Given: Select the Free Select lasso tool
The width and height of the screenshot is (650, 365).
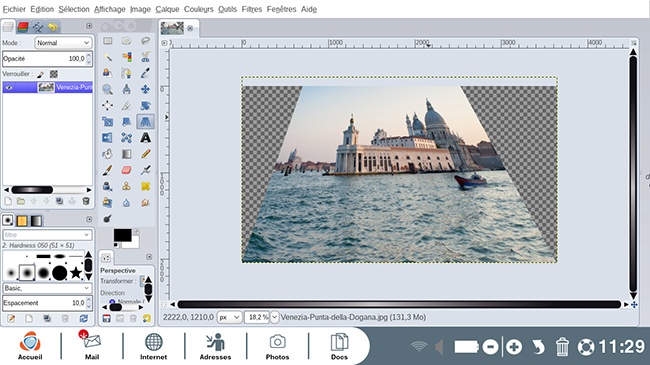Looking at the screenshot, I should click(146, 41).
